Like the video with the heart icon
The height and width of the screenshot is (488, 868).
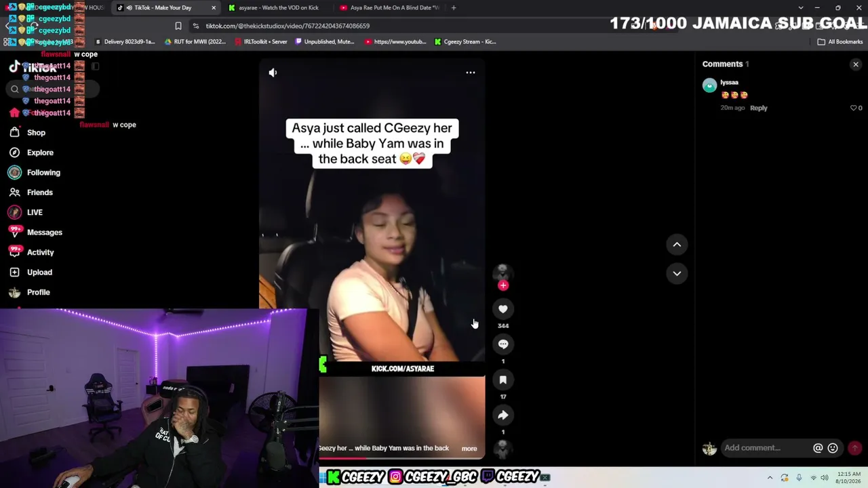(503, 309)
